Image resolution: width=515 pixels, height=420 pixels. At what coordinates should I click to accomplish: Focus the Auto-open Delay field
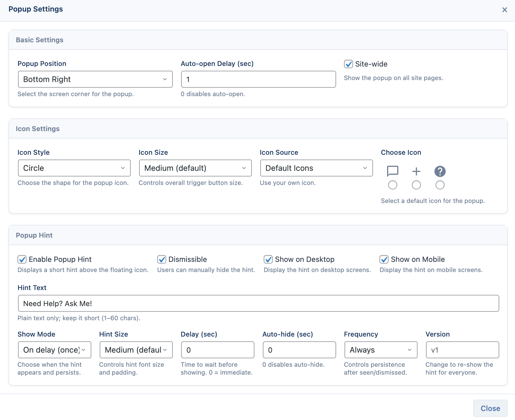pos(258,79)
